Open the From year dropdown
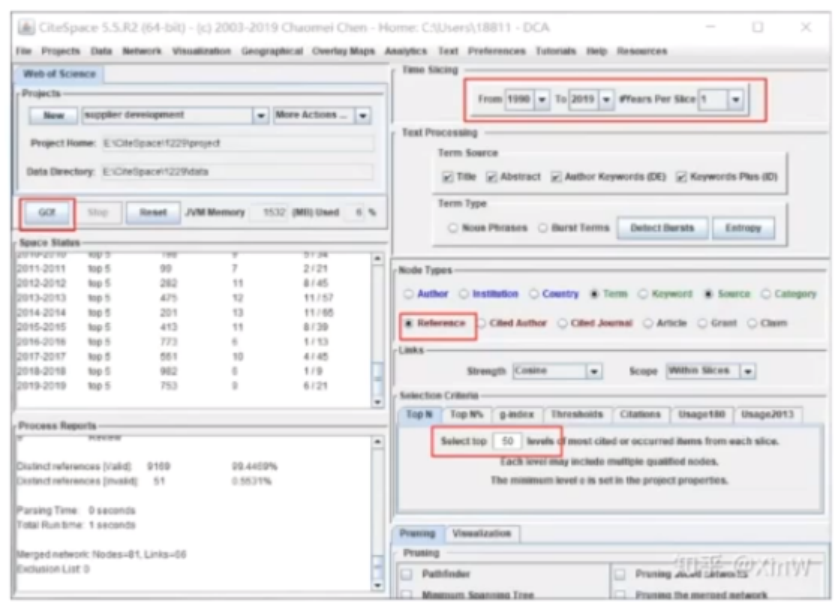This screenshot has height=605, width=836. click(542, 99)
